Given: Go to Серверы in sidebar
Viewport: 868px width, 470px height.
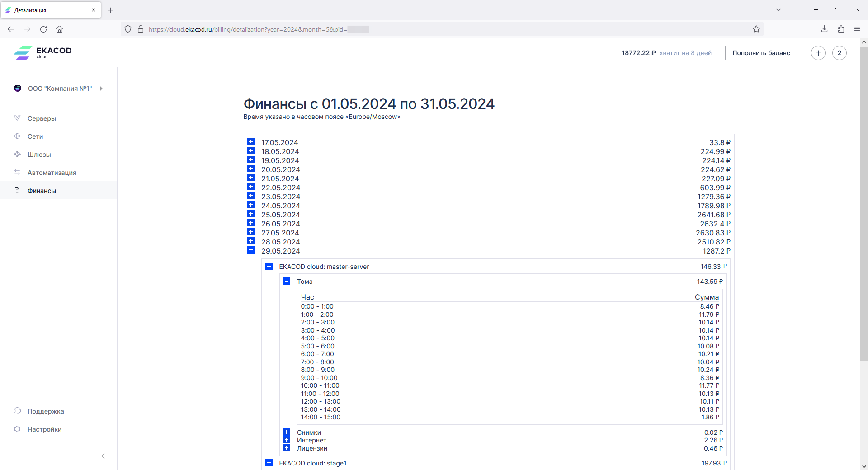Looking at the screenshot, I should click(x=42, y=118).
